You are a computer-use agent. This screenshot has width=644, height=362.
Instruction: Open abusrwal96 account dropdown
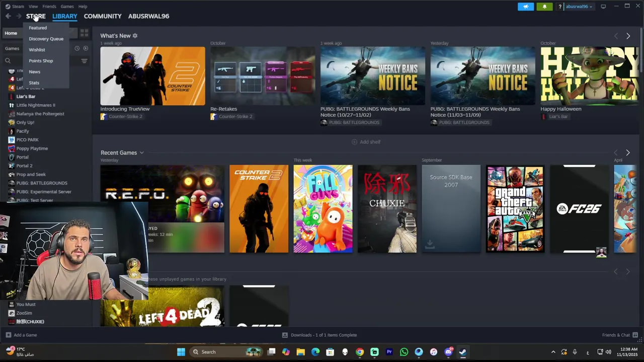click(579, 7)
